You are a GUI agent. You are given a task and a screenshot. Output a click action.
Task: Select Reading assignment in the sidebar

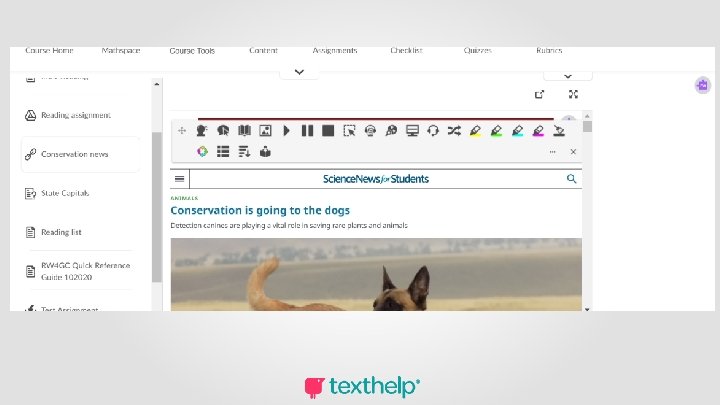pos(76,115)
